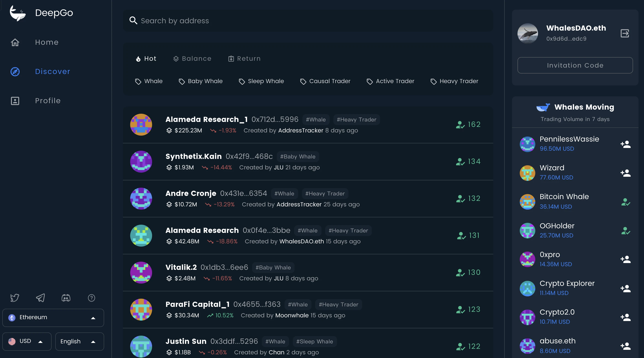Filter by Baby Whale tag
Image resolution: width=644 pixels, height=358 pixels.
[201, 81]
